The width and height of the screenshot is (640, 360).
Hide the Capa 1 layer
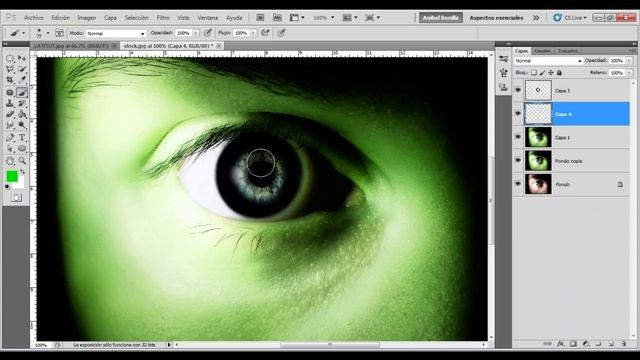518,137
